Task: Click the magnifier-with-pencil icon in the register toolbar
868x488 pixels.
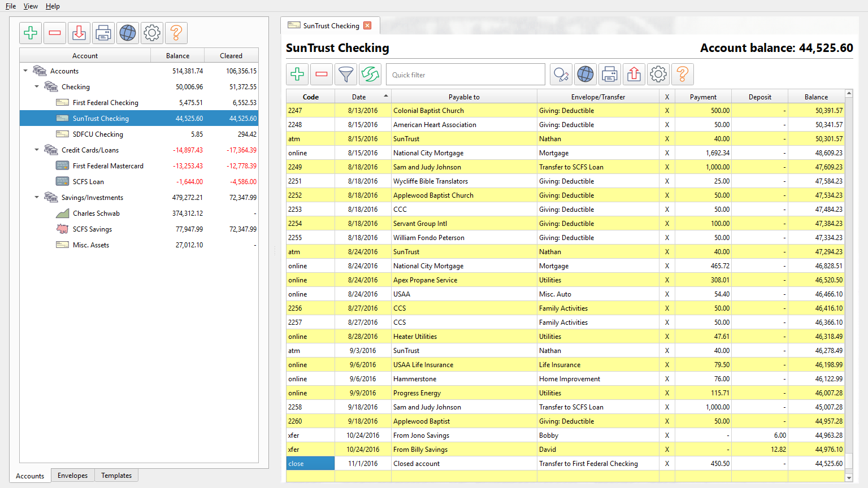Action: pyautogui.click(x=561, y=74)
